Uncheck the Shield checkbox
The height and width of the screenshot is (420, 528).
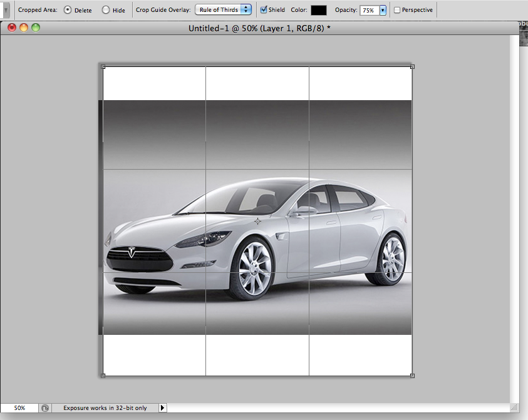(x=264, y=10)
